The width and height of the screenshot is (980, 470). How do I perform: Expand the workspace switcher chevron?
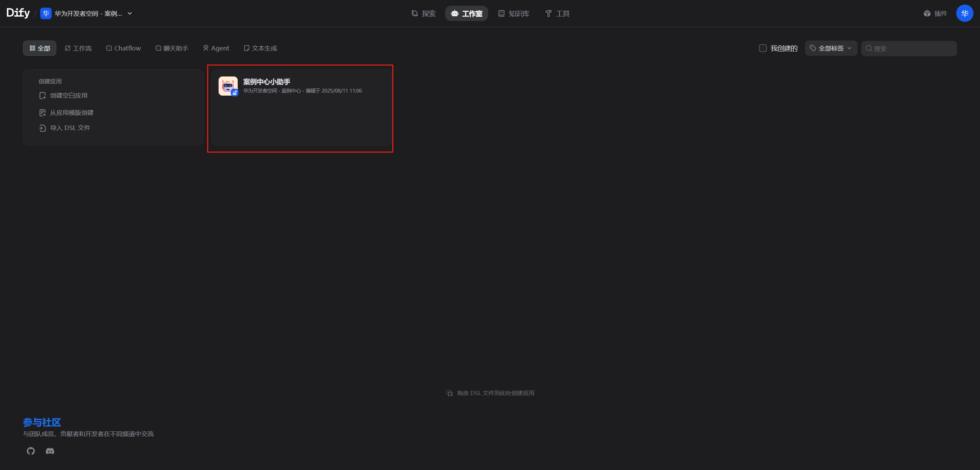click(130, 13)
